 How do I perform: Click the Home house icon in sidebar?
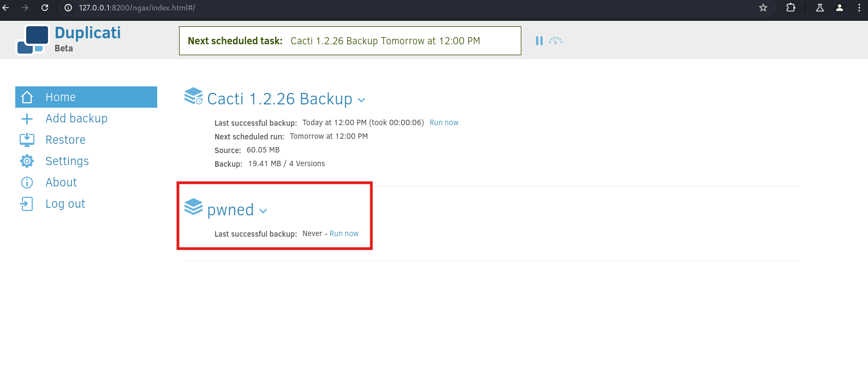27,97
